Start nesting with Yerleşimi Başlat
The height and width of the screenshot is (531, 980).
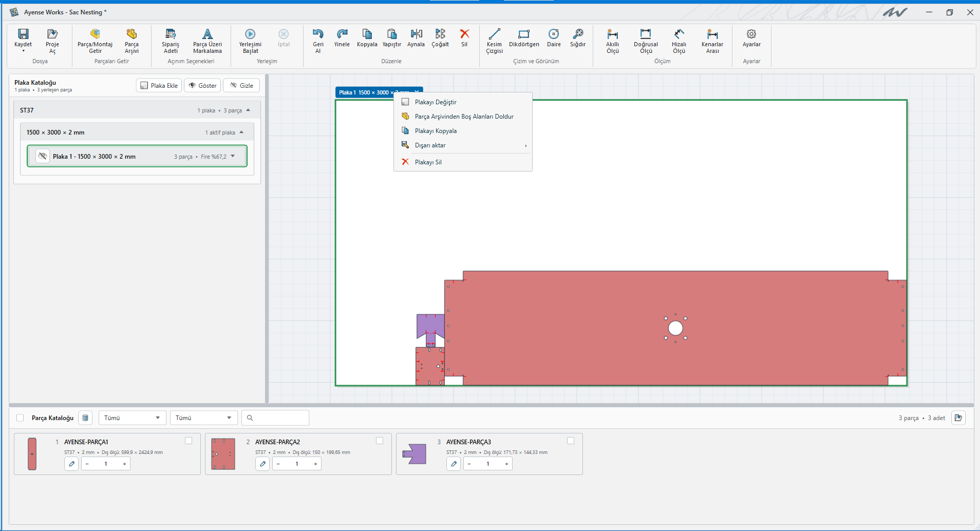(x=250, y=41)
